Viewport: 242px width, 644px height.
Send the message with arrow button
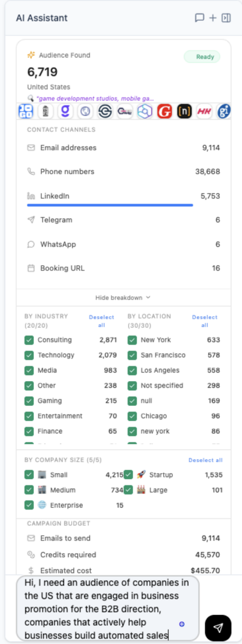218,628
